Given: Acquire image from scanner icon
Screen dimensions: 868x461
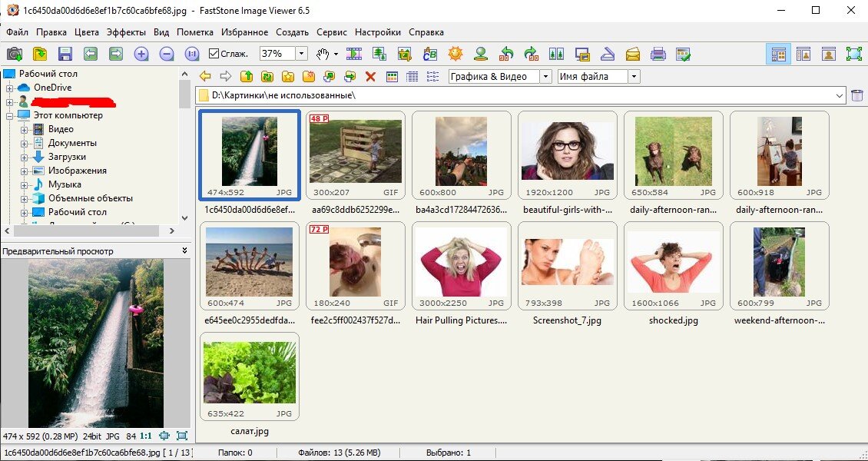Looking at the screenshot, I should (x=608, y=54).
